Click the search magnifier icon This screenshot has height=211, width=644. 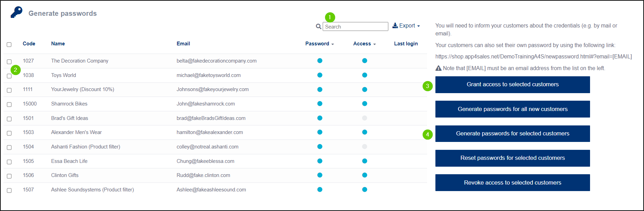click(x=318, y=26)
